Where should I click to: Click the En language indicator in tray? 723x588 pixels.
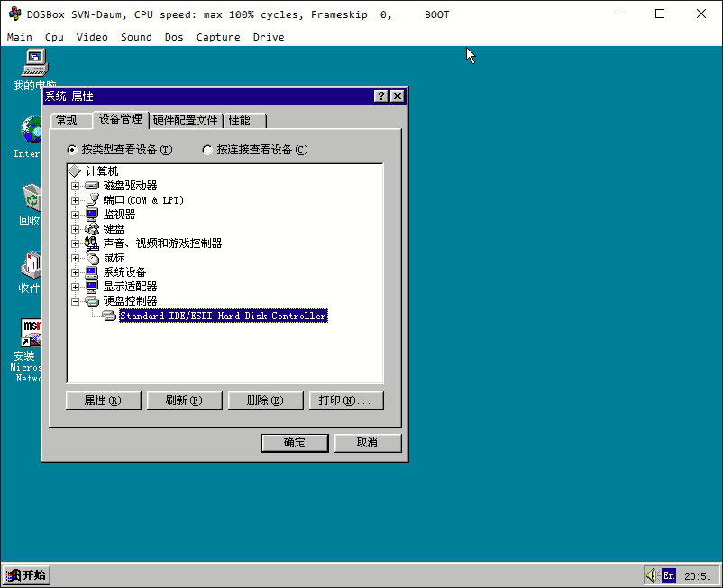click(669, 575)
